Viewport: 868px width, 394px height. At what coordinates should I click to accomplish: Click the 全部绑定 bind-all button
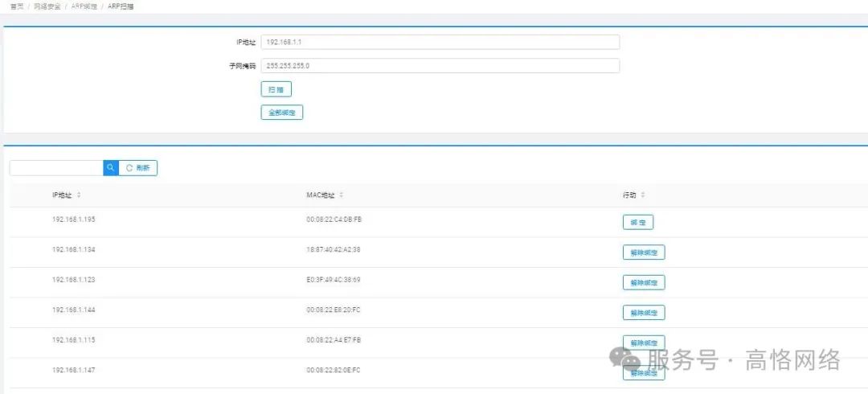tap(282, 113)
